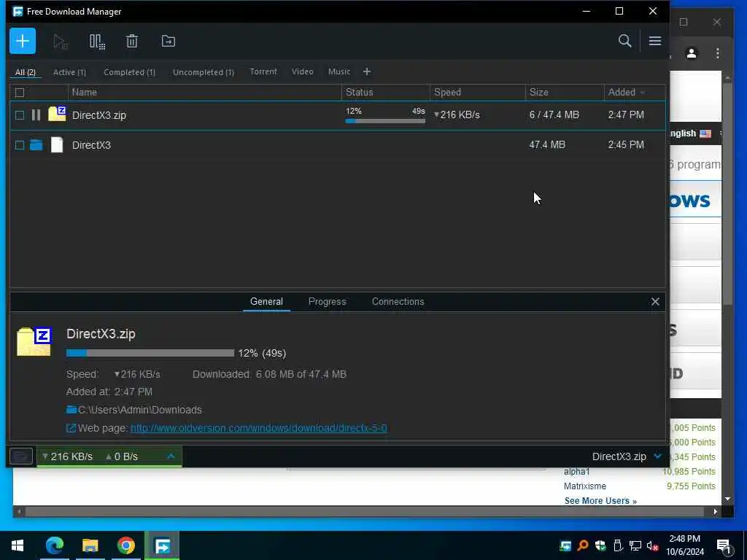747x560 pixels.
Task: Open the Video filter tab
Action: point(303,71)
